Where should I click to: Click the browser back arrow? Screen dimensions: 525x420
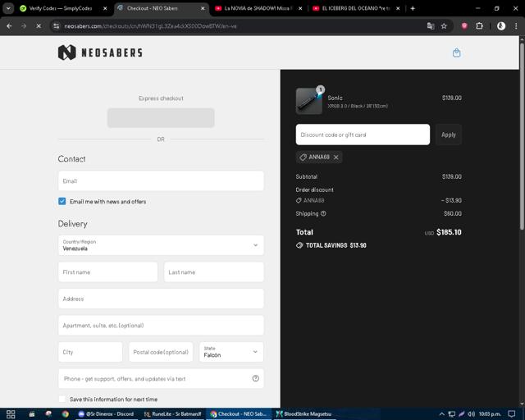(x=9, y=25)
